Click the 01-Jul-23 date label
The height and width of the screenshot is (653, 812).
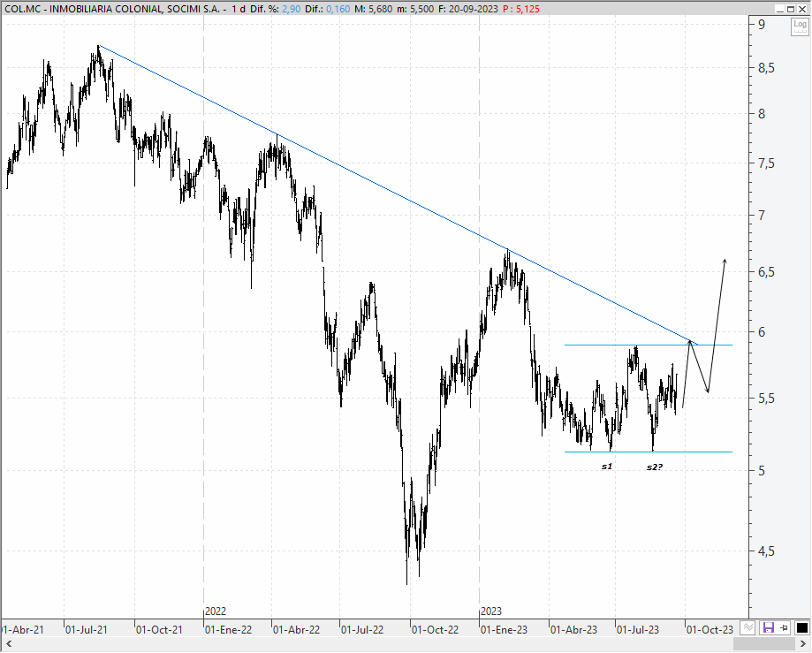point(638,630)
